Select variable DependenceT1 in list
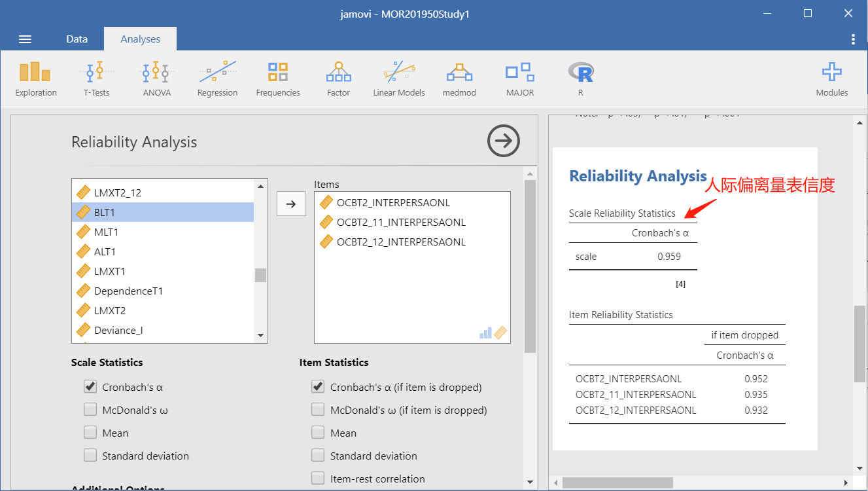Image resolution: width=868 pixels, height=491 pixels. pos(163,291)
